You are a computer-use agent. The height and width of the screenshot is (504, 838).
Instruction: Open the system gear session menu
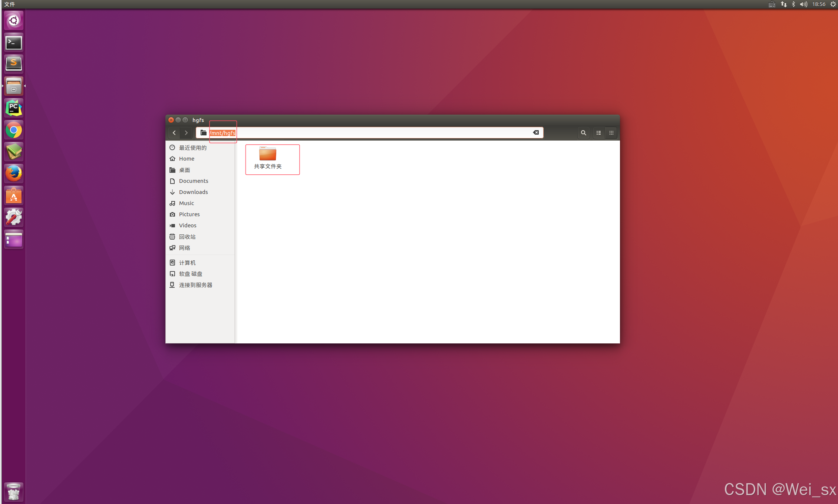833,4
